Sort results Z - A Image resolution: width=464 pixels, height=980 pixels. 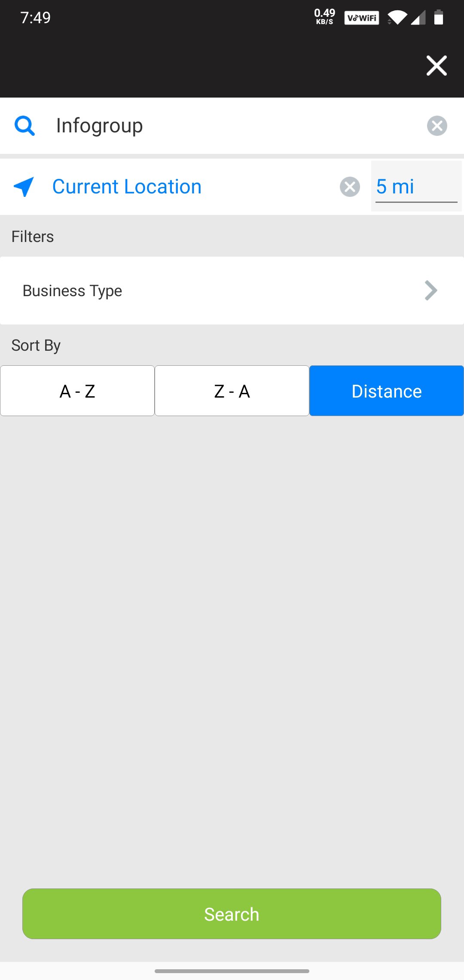(232, 391)
